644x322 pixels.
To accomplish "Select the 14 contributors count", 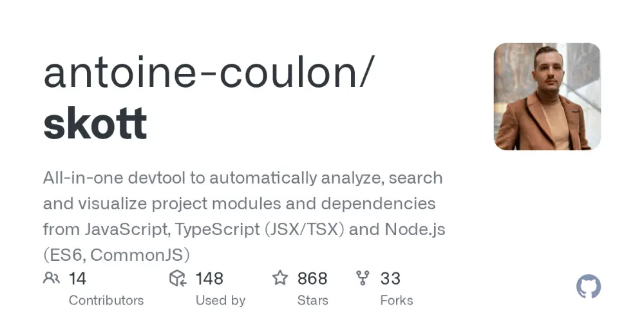I will tap(77, 278).
